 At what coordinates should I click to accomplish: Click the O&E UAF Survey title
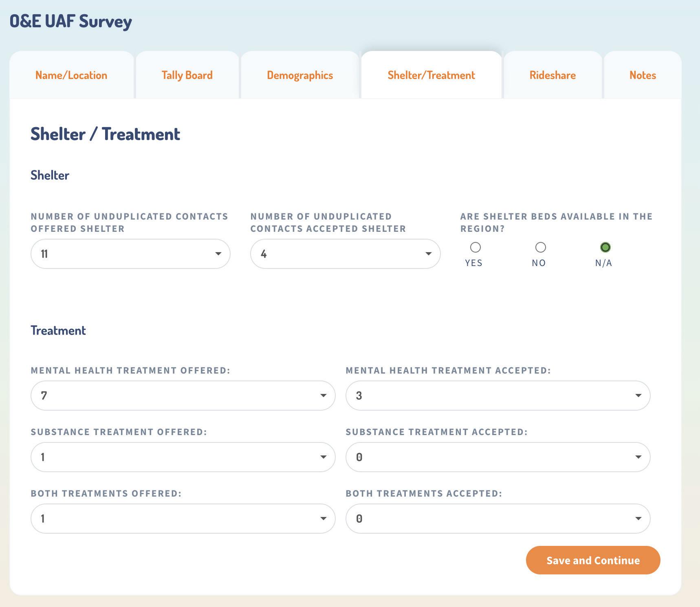tap(71, 21)
